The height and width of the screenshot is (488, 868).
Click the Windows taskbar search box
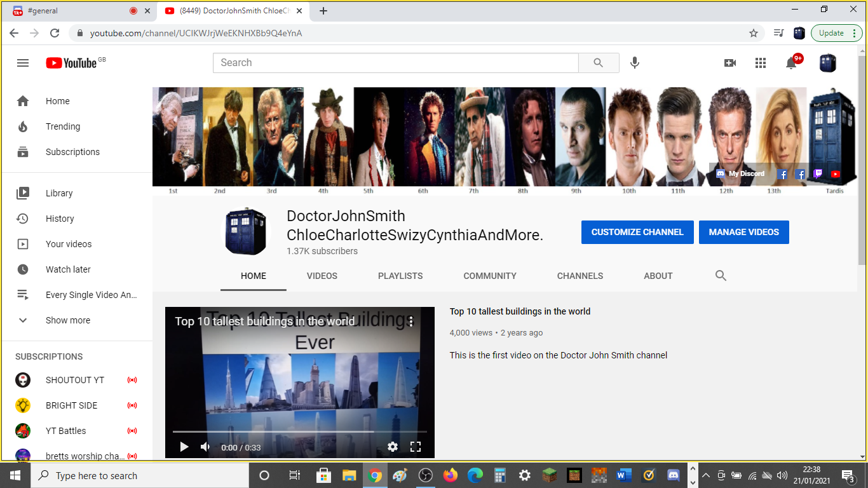click(139, 475)
